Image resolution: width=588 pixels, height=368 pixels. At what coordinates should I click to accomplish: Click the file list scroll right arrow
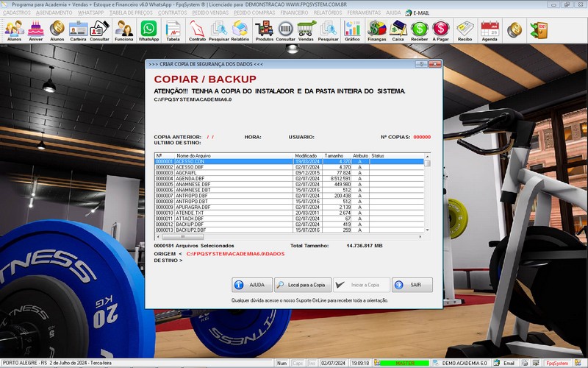coord(420,237)
